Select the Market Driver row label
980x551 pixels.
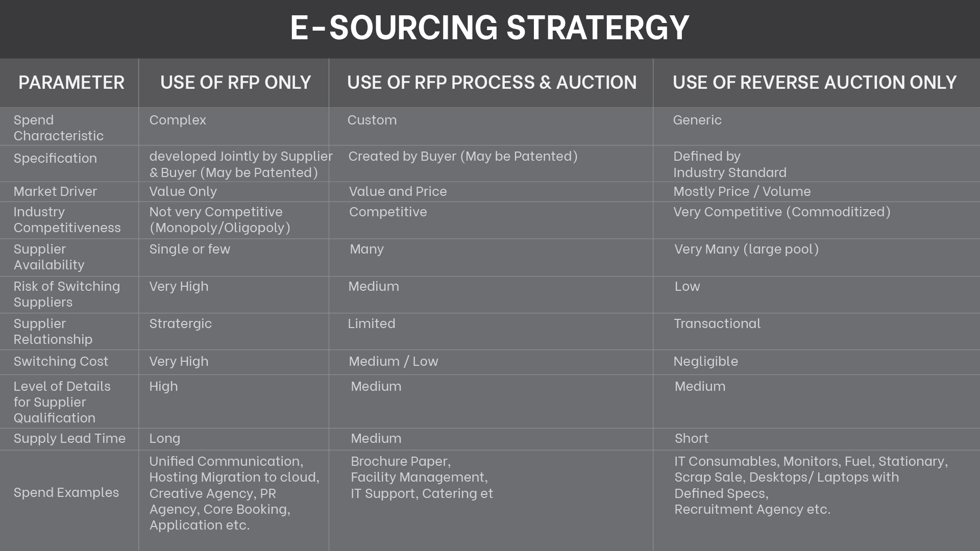coord(55,191)
